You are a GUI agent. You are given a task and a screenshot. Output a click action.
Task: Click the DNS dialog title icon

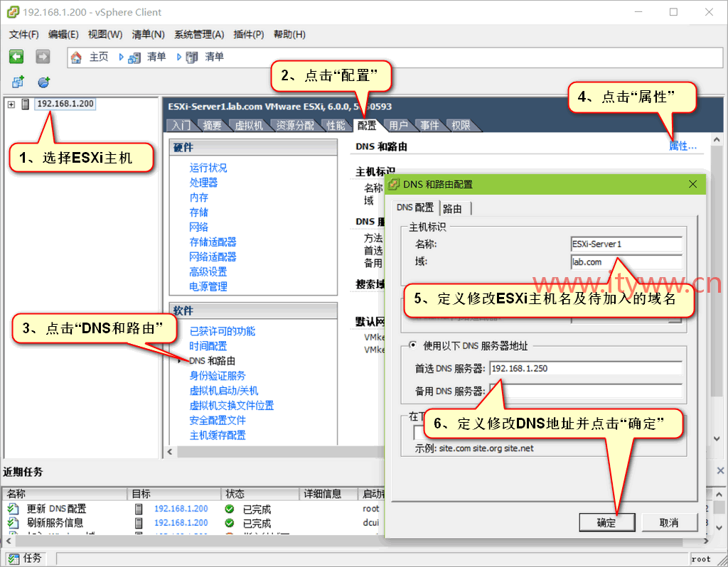click(x=394, y=184)
